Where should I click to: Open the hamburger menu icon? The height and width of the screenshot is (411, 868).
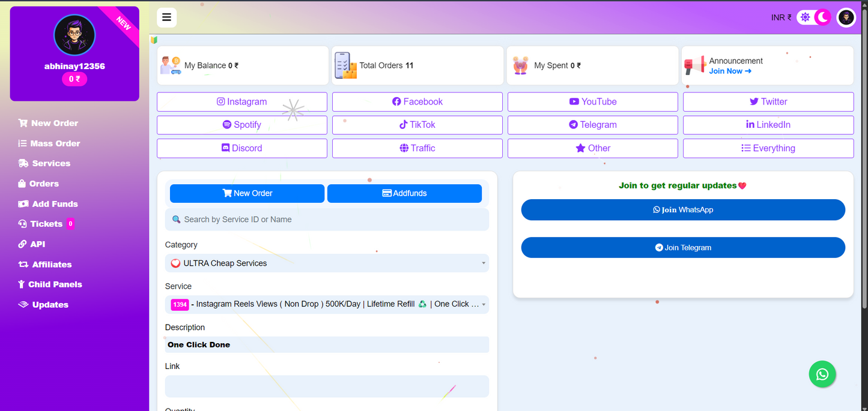point(166,17)
